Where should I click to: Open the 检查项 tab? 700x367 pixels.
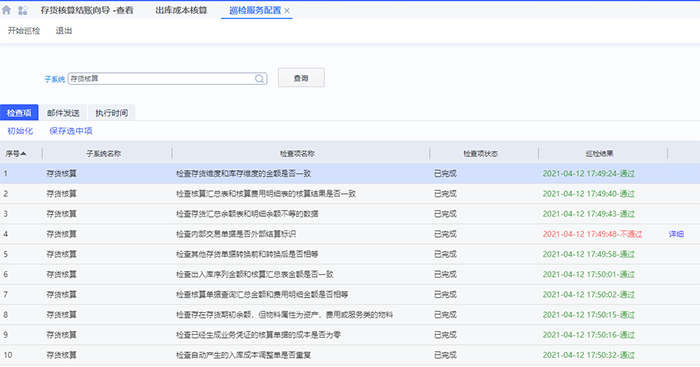click(x=19, y=113)
